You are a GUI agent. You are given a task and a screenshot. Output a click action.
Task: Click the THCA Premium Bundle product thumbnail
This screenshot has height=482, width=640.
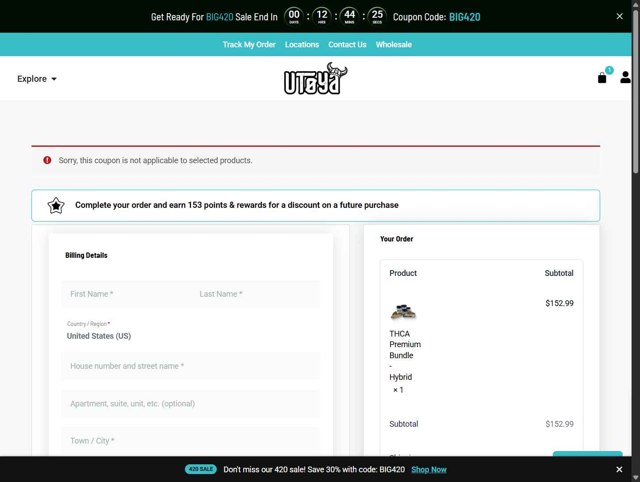tap(403, 312)
